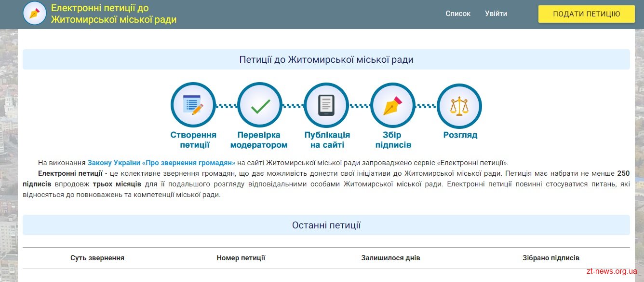Click the bold 'трьох місяців' text
The image size is (644, 282).
pos(117,184)
